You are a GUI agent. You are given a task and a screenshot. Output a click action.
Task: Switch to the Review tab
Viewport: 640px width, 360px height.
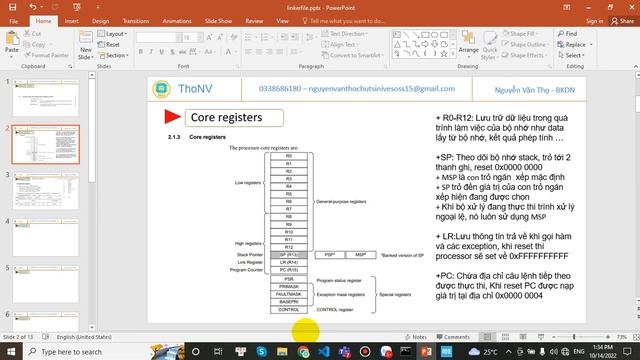pyautogui.click(x=254, y=21)
